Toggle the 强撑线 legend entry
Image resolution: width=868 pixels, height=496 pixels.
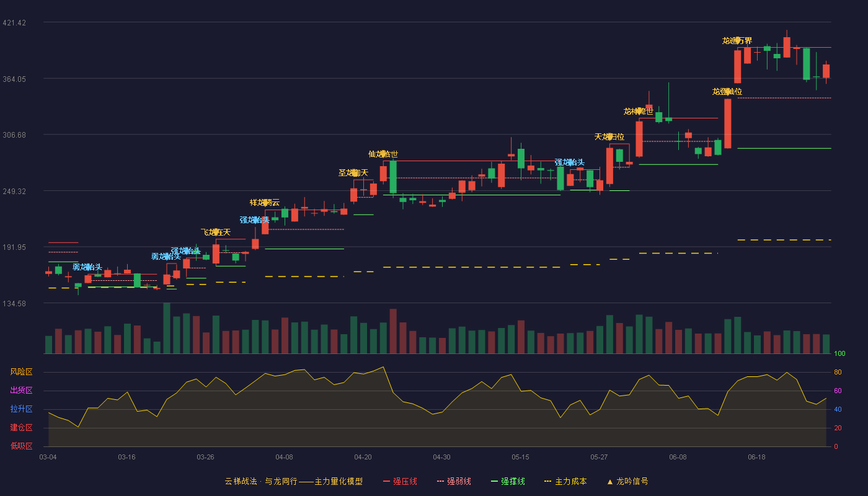[508, 481]
